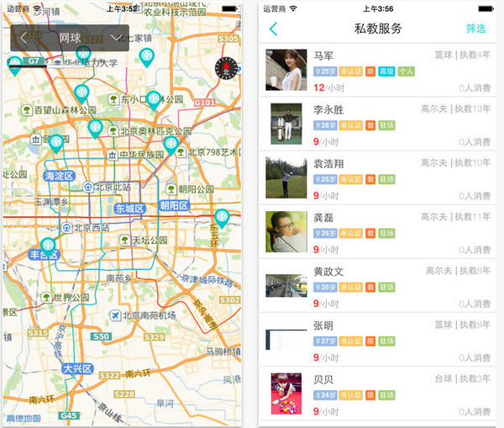Open coach 马军's photo
Image resolution: width=504 pixels, height=428 pixels.
coord(286,70)
